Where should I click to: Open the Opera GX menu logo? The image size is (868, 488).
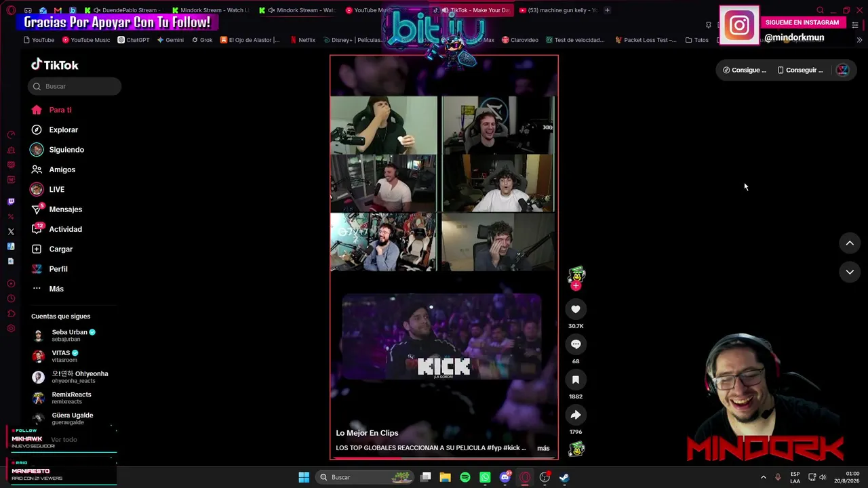click(11, 10)
